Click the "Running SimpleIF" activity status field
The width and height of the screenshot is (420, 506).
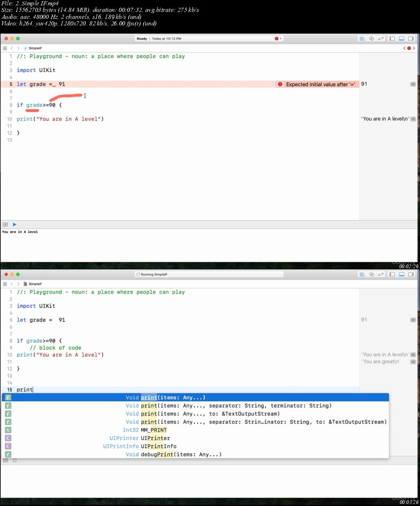click(209, 274)
